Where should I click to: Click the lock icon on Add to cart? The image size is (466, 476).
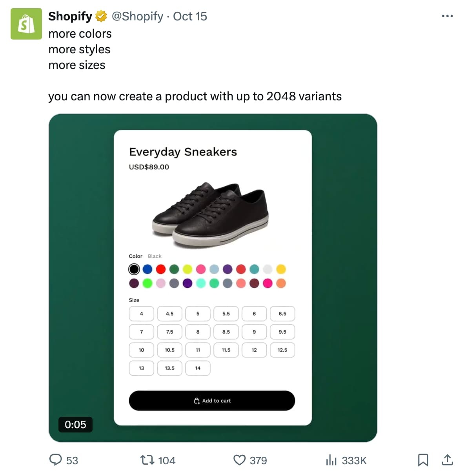(197, 401)
